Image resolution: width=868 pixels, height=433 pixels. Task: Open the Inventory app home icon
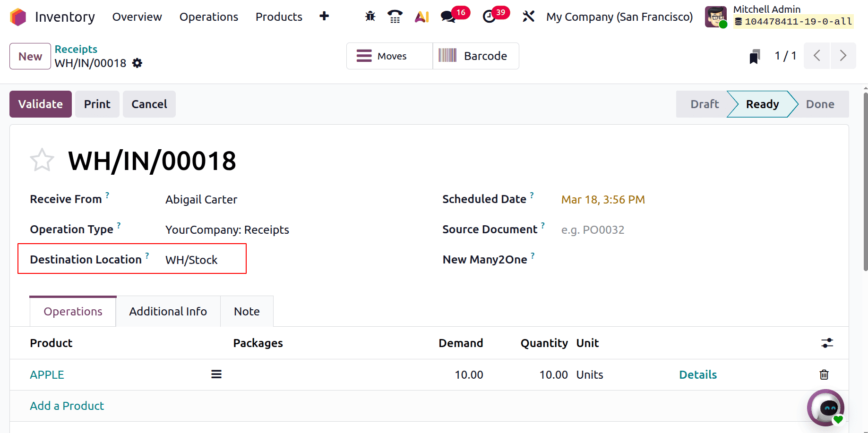17,17
